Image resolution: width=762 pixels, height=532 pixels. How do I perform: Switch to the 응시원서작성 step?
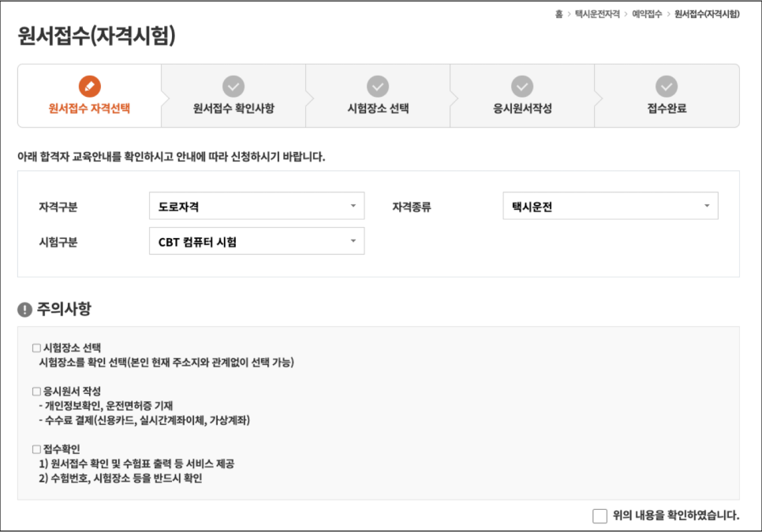[x=522, y=96]
